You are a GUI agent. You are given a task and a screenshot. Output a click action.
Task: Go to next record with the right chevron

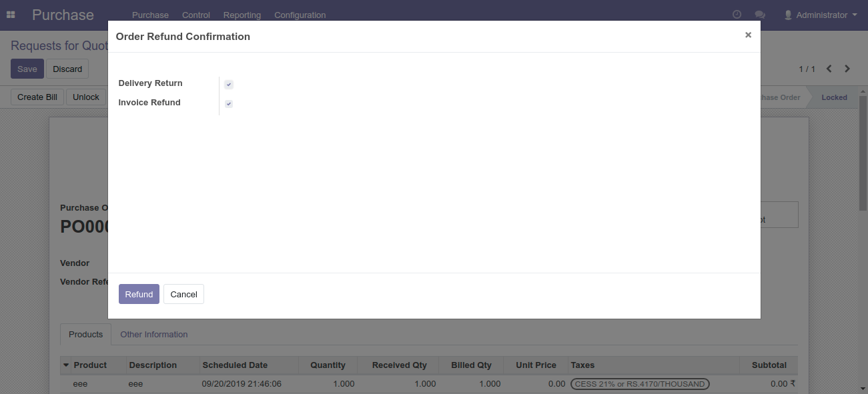[x=847, y=69]
